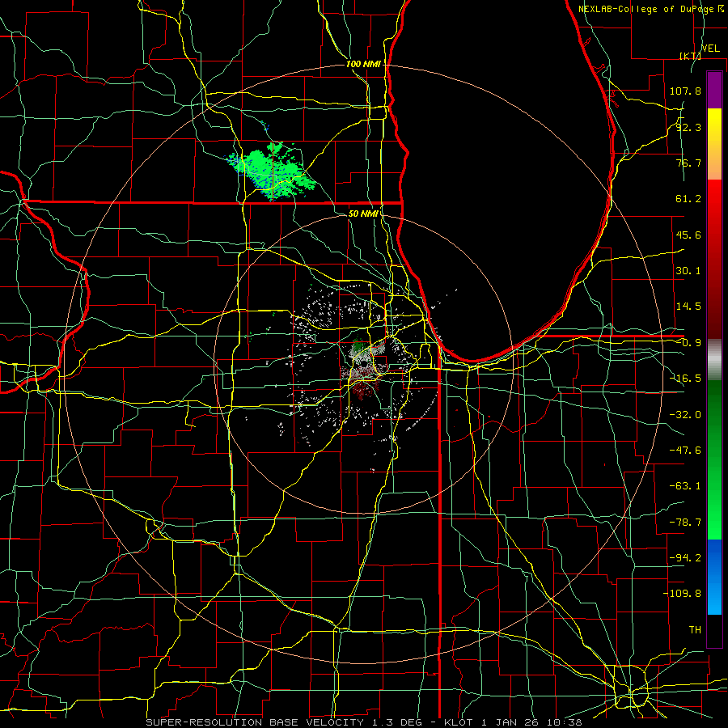
Task: Click the Super-Resolution Base Velocity caption at bottom
Action: coord(363,722)
